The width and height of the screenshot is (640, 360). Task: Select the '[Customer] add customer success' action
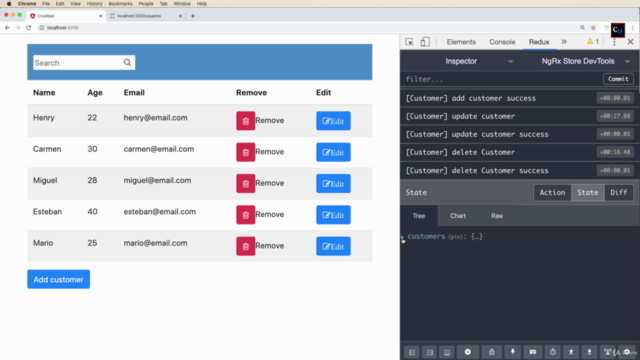[519, 98]
